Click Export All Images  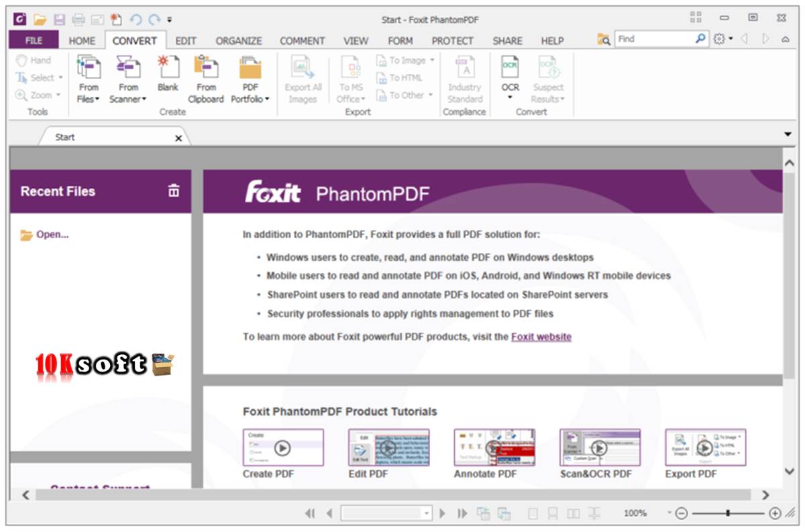point(303,79)
